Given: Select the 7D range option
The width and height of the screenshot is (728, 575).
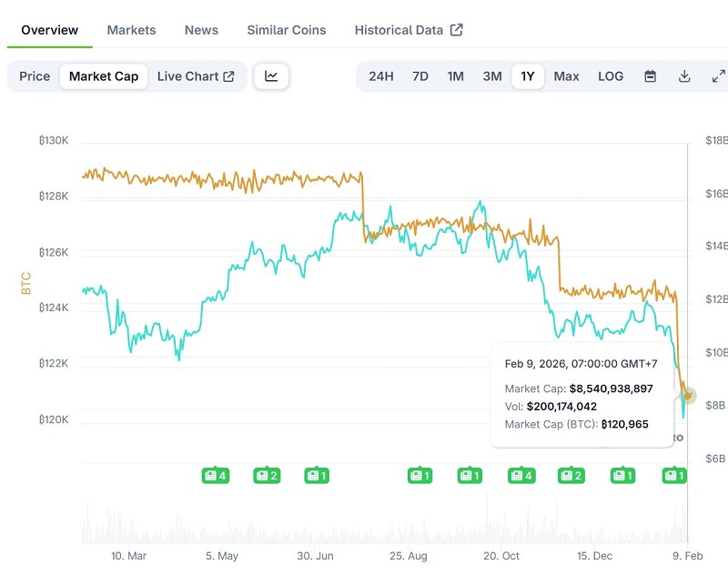Looking at the screenshot, I should pyautogui.click(x=420, y=76).
